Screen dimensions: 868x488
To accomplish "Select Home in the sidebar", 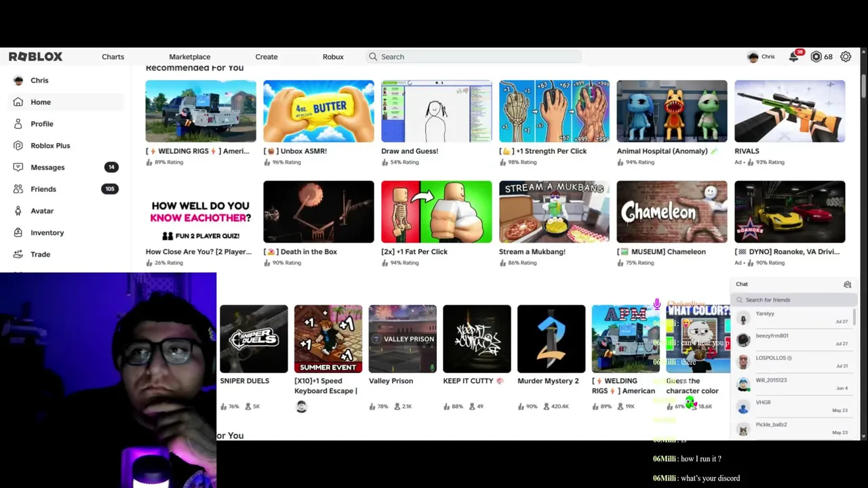I will coord(66,102).
